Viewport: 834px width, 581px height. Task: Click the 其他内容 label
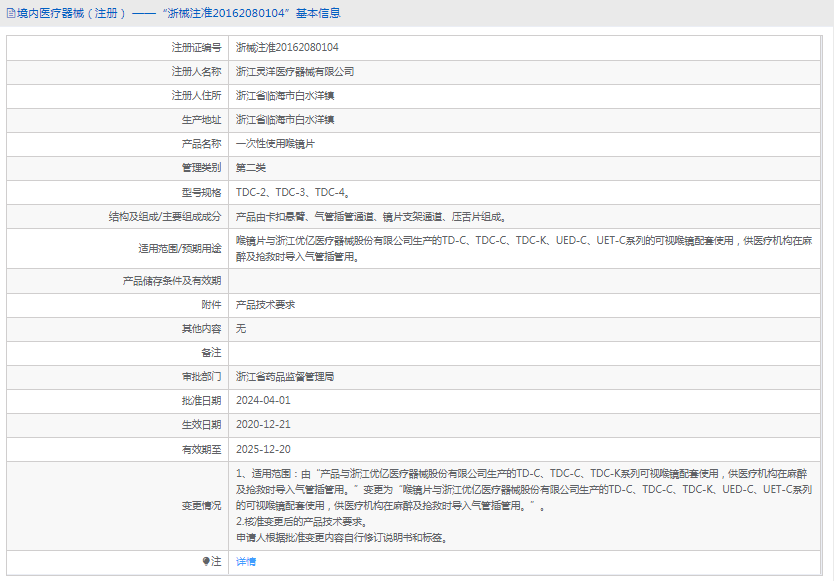(202, 329)
